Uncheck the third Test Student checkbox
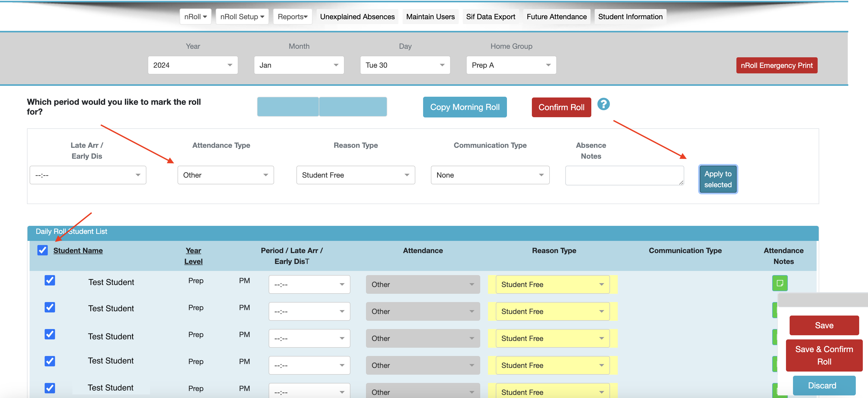 [50, 334]
